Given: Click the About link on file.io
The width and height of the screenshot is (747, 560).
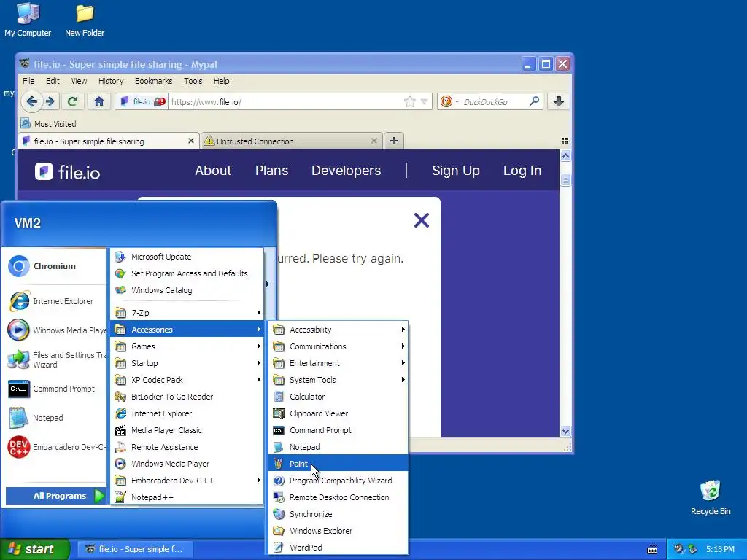Looking at the screenshot, I should pyautogui.click(x=213, y=171).
